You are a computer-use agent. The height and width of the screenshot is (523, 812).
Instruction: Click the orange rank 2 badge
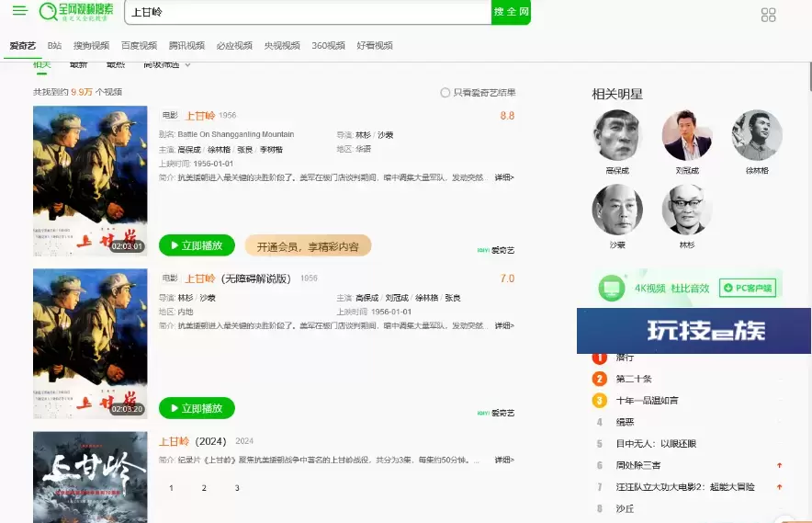(x=599, y=379)
